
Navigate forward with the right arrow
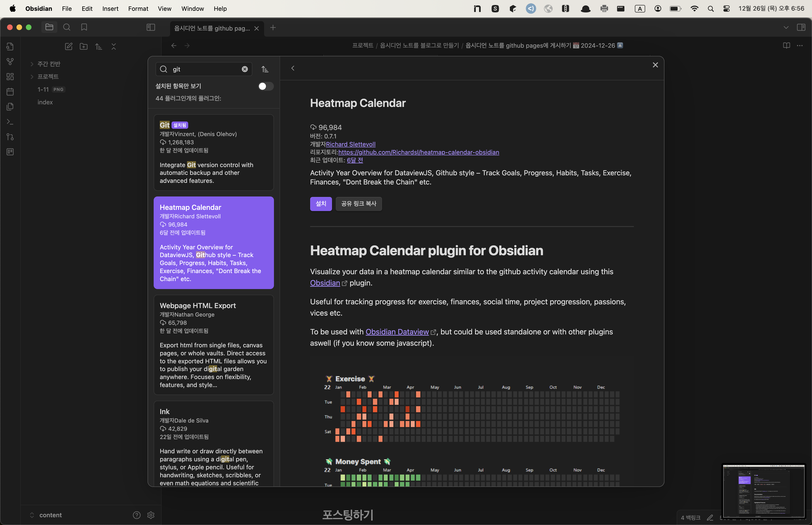(187, 46)
